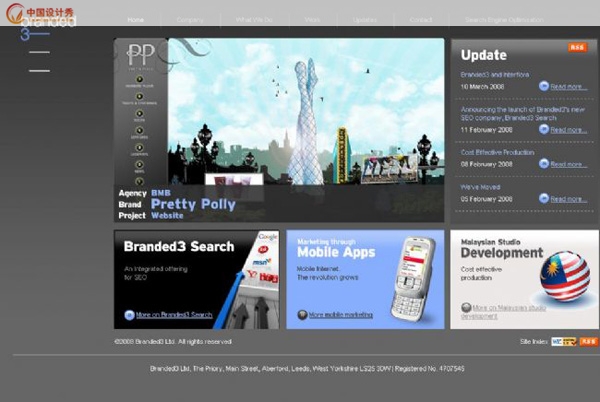Click Read more for 05 February 2008

point(568,199)
